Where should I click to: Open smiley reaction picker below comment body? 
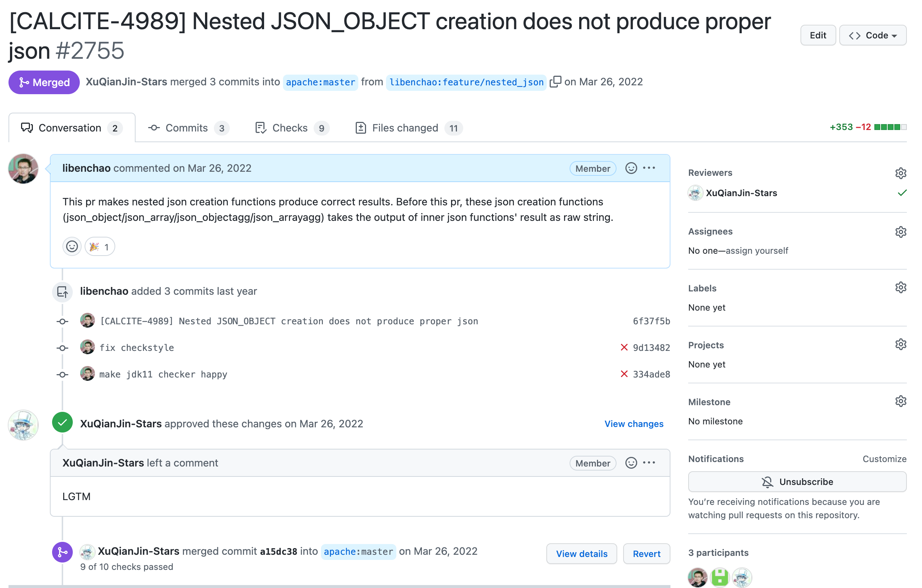coord(72,246)
